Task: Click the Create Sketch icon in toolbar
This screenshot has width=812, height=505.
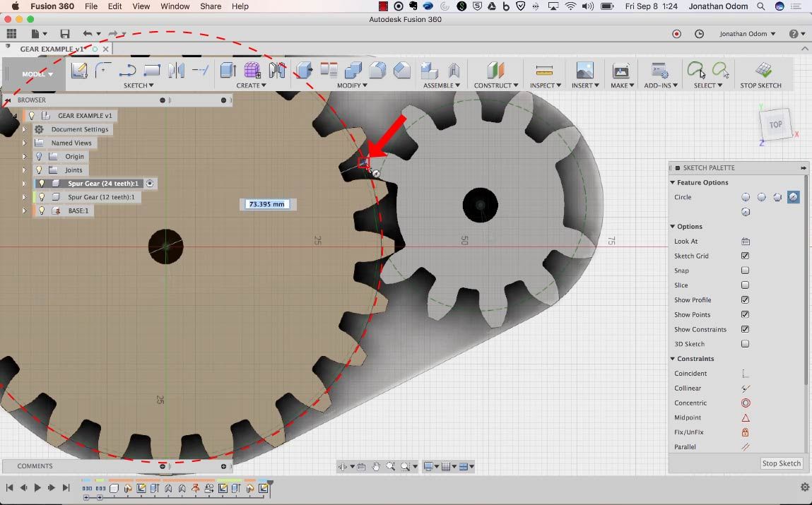Action: pyautogui.click(x=79, y=70)
